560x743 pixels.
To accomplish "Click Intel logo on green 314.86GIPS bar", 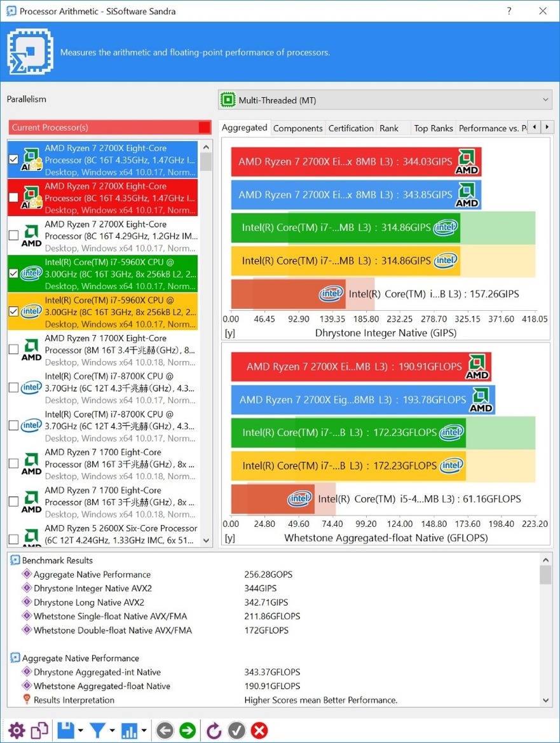I will [x=446, y=227].
